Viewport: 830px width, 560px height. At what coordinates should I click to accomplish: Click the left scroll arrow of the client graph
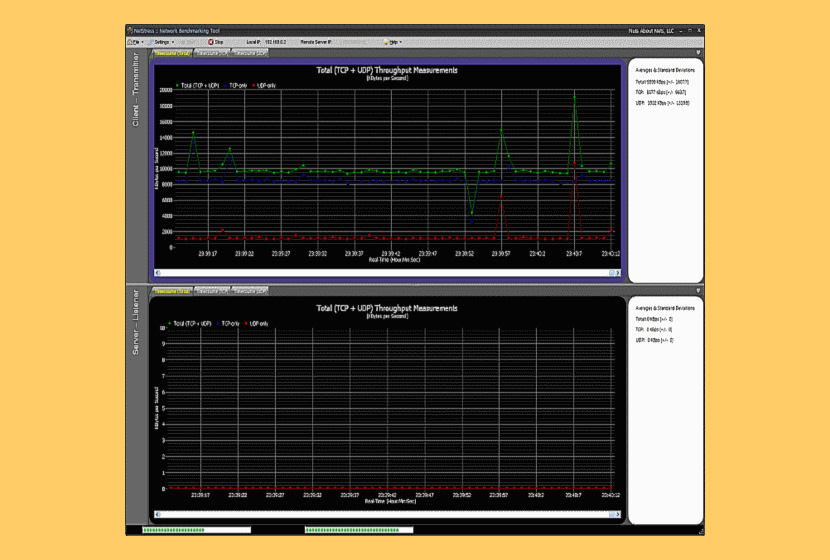pos(157,272)
